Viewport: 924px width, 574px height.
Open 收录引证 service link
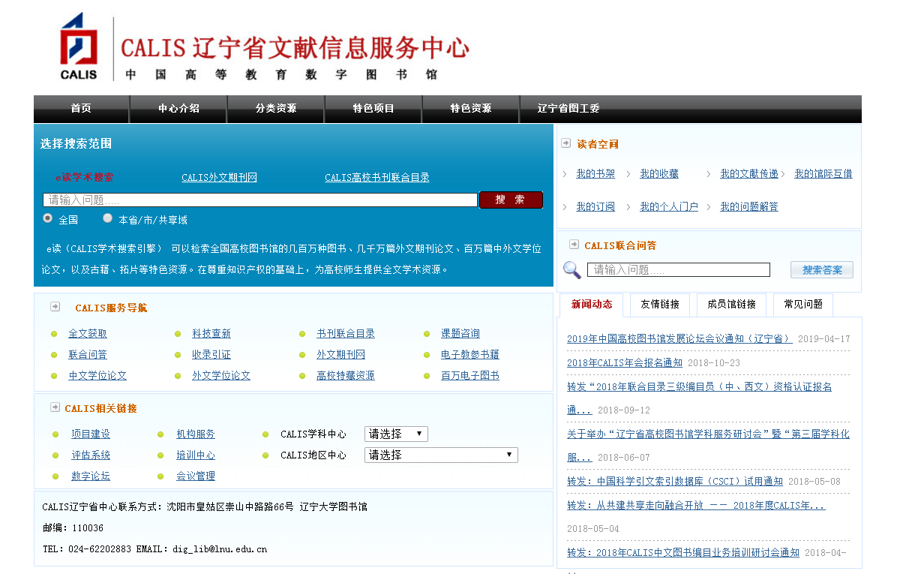click(211, 355)
